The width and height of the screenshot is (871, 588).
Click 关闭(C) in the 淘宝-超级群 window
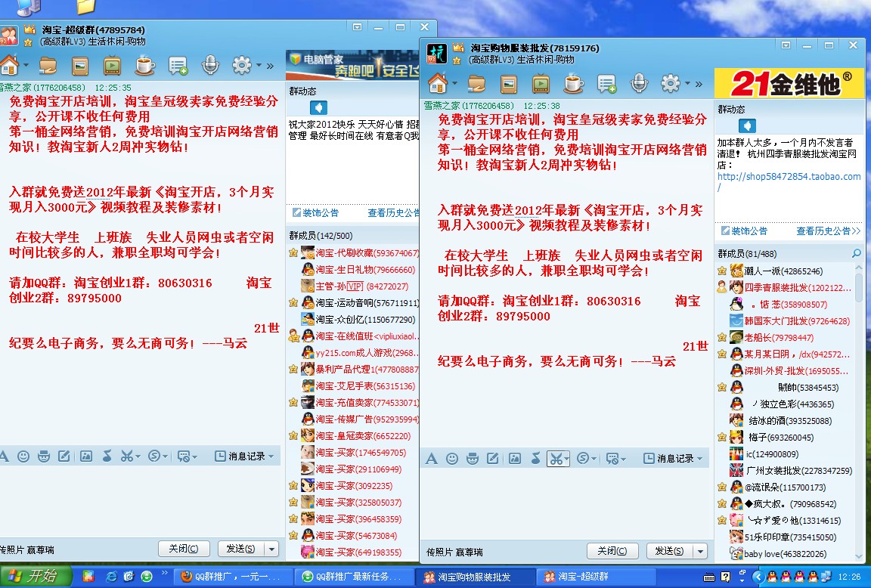point(183,549)
